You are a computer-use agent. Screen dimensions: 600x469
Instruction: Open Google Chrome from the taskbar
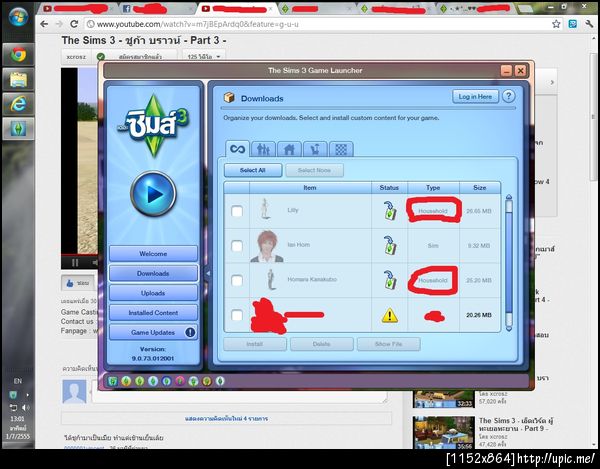[18, 55]
